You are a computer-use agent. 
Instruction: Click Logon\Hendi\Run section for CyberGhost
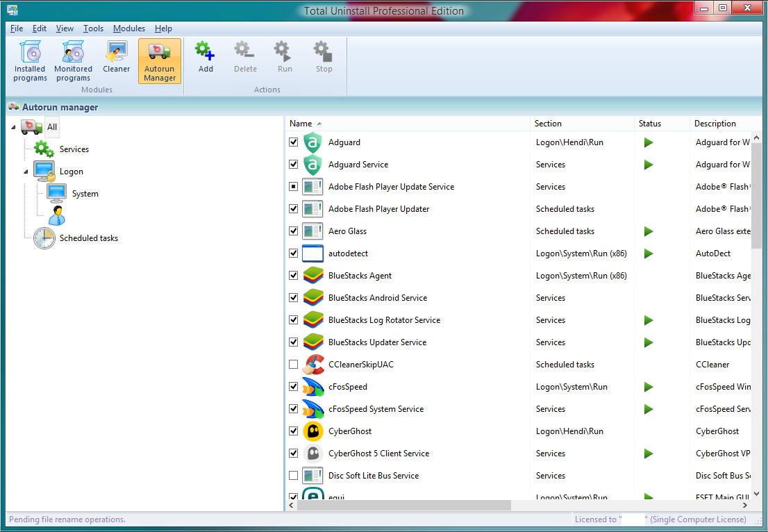pyautogui.click(x=569, y=431)
